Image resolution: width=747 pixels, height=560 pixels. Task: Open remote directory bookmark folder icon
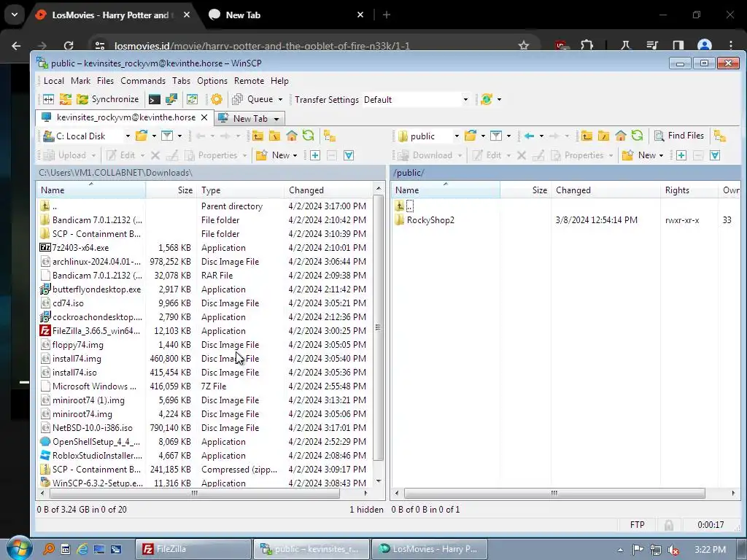click(x=471, y=136)
